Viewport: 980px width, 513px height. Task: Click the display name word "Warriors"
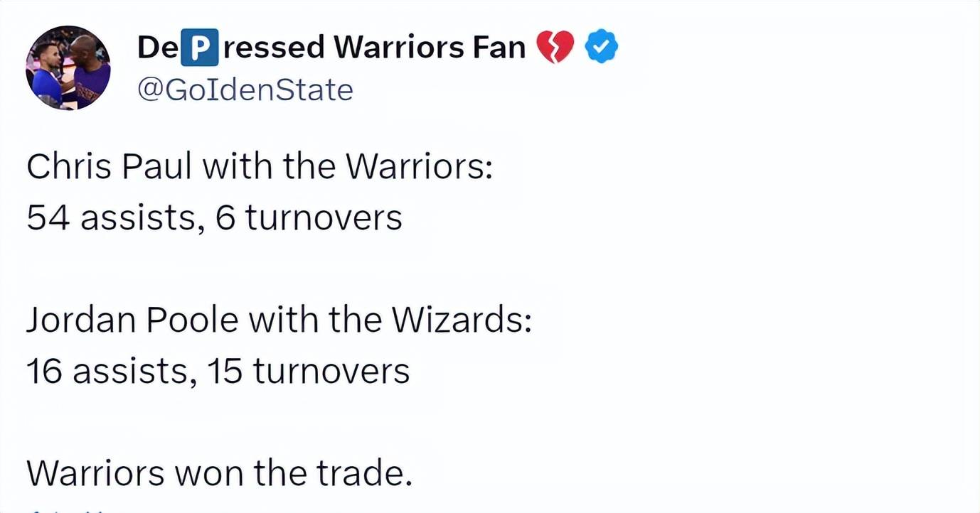point(398,48)
